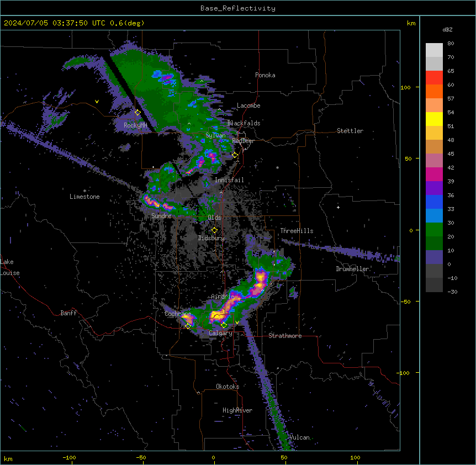Select the dusty pink 42-45 dBZ legend color
This screenshot has width=476, height=465.
434,161
